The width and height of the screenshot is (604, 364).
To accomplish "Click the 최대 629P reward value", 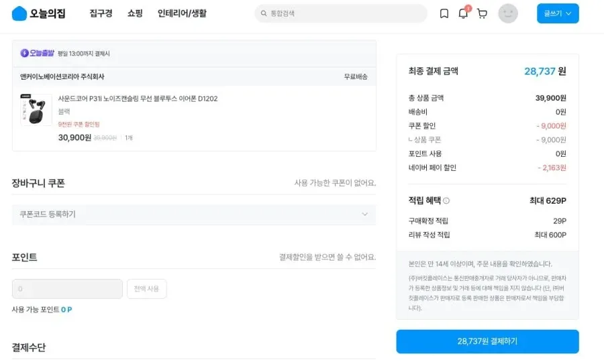I will [548, 200].
